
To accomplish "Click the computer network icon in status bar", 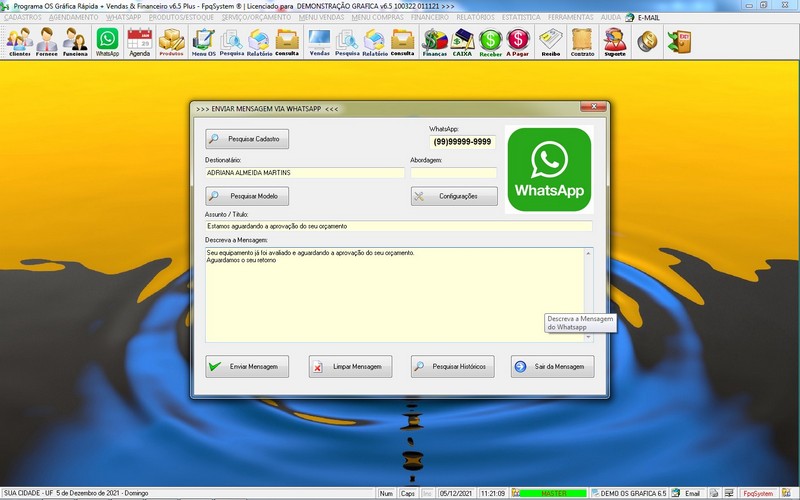I will 729,493.
